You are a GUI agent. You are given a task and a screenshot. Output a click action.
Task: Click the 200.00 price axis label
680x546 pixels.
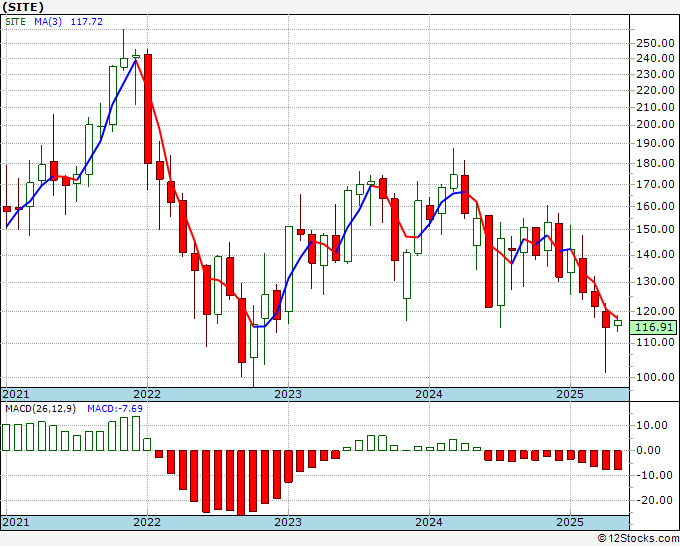coord(655,124)
